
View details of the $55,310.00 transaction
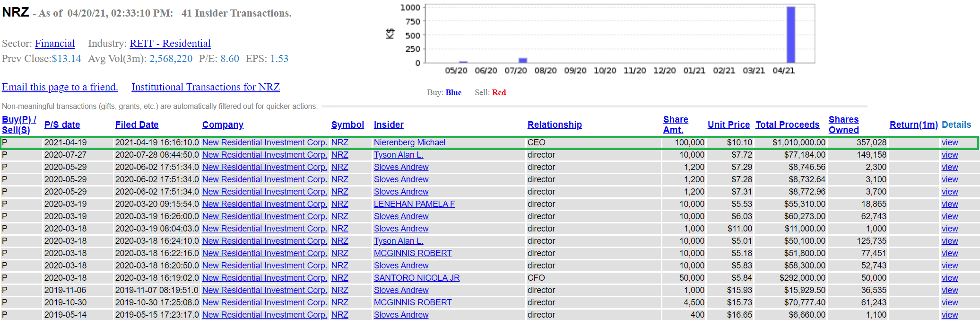click(950, 204)
